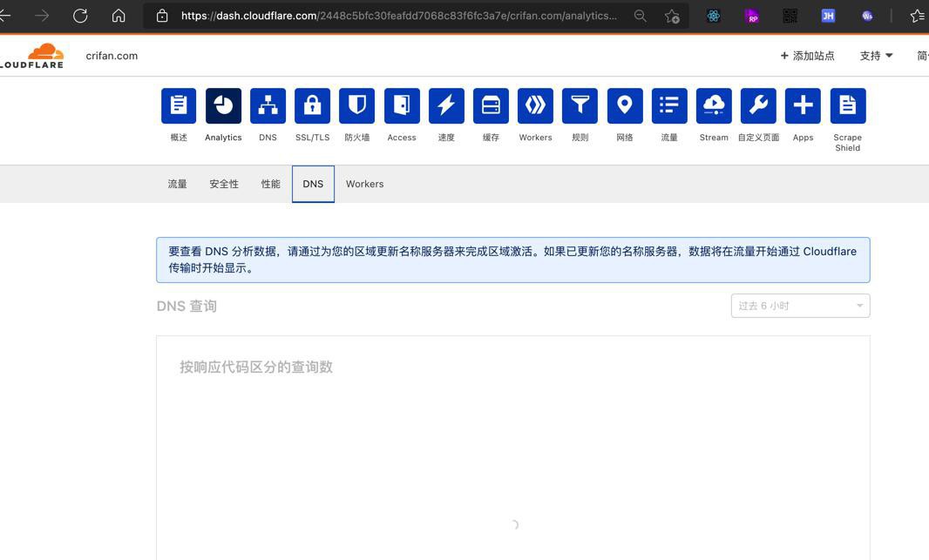Open the 缓存 drive icon
This screenshot has height=560, width=929.
(491, 105)
